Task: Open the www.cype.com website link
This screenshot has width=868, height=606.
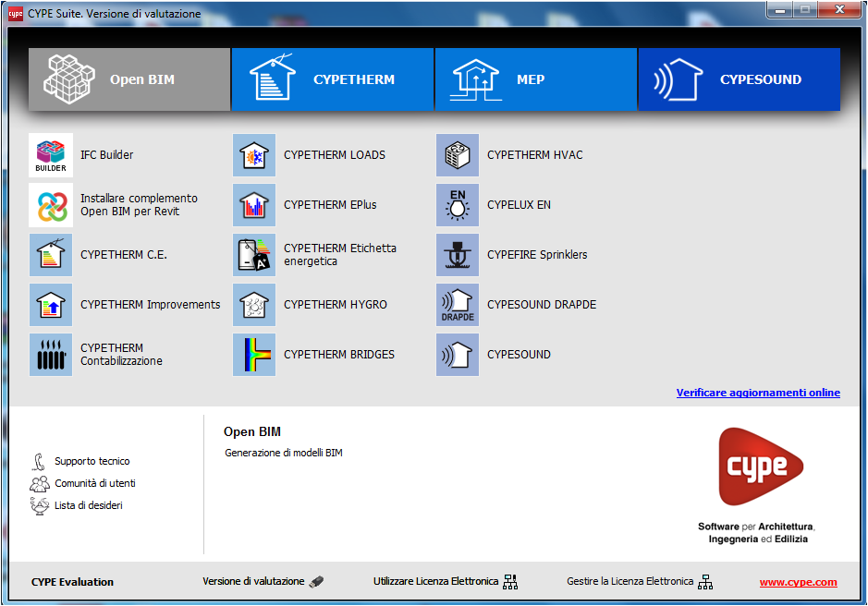Action: point(798,582)
